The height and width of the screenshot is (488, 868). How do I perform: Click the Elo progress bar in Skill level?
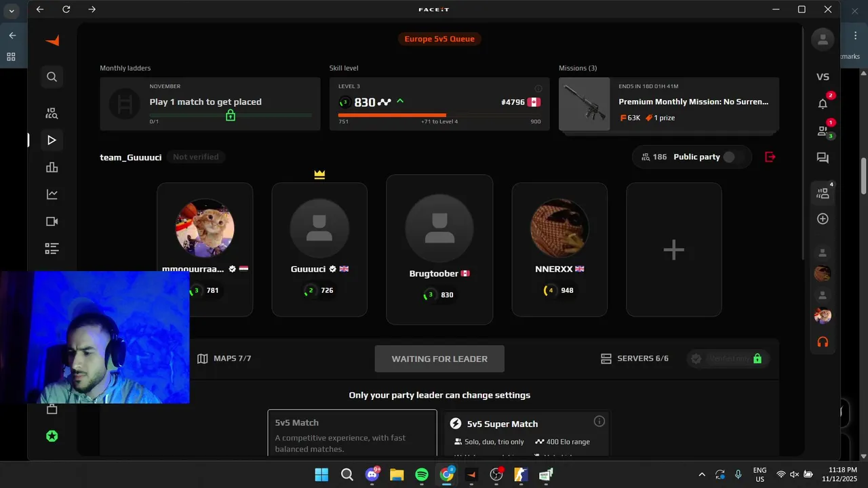439,115
